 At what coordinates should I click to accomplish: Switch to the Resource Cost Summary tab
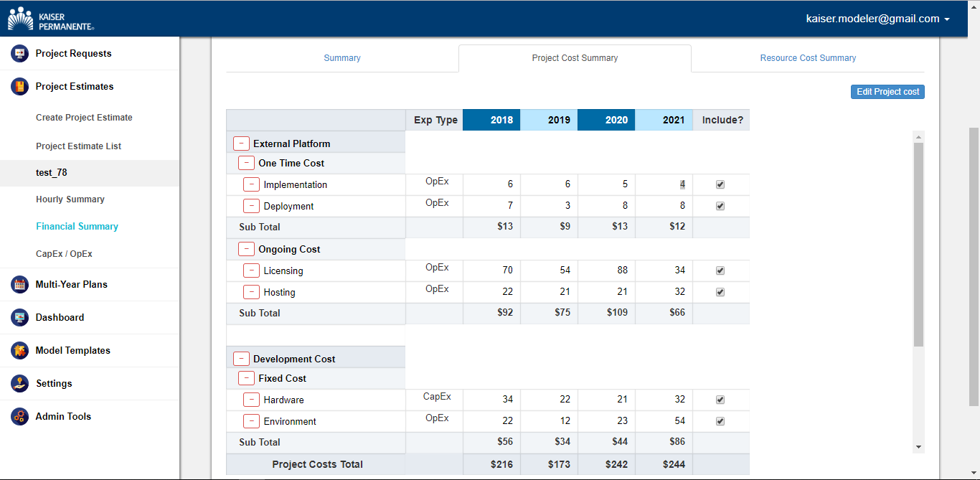pyautogui.click(x=808, y=58)
